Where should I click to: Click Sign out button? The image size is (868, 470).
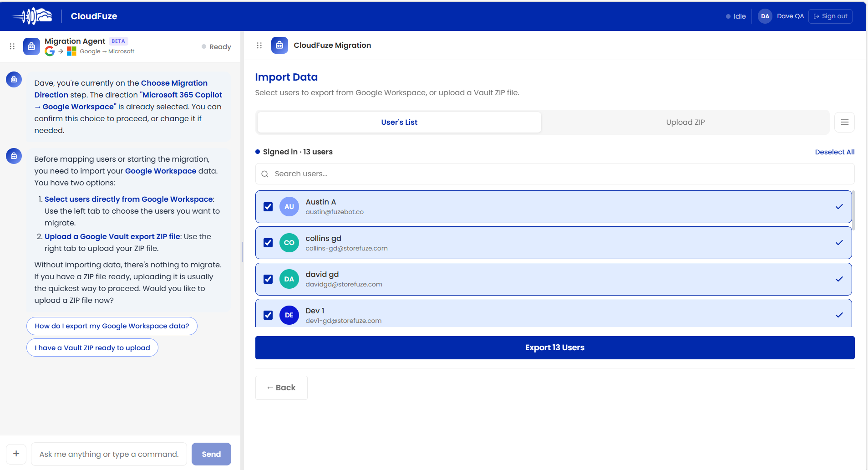click(830, 16)
